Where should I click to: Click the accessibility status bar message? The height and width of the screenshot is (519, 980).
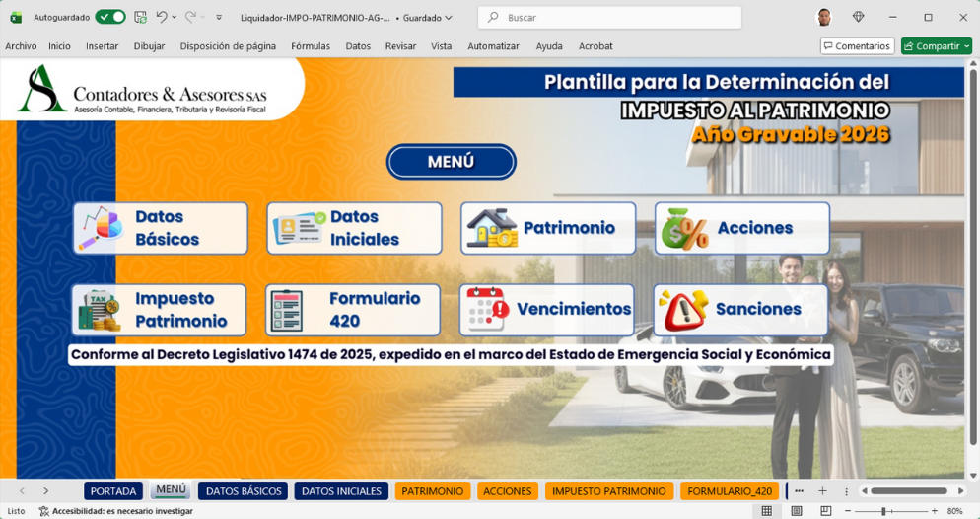click(x=116, y=511)
